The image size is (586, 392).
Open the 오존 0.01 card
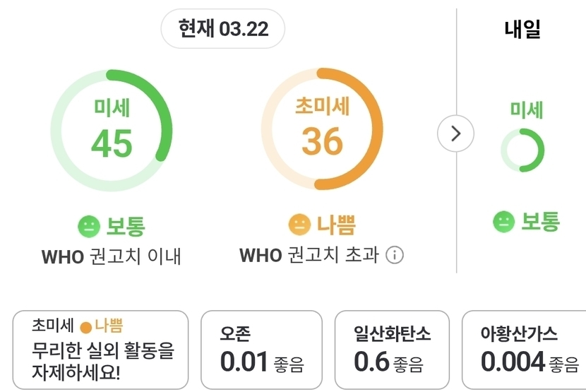tap(261, 350)
